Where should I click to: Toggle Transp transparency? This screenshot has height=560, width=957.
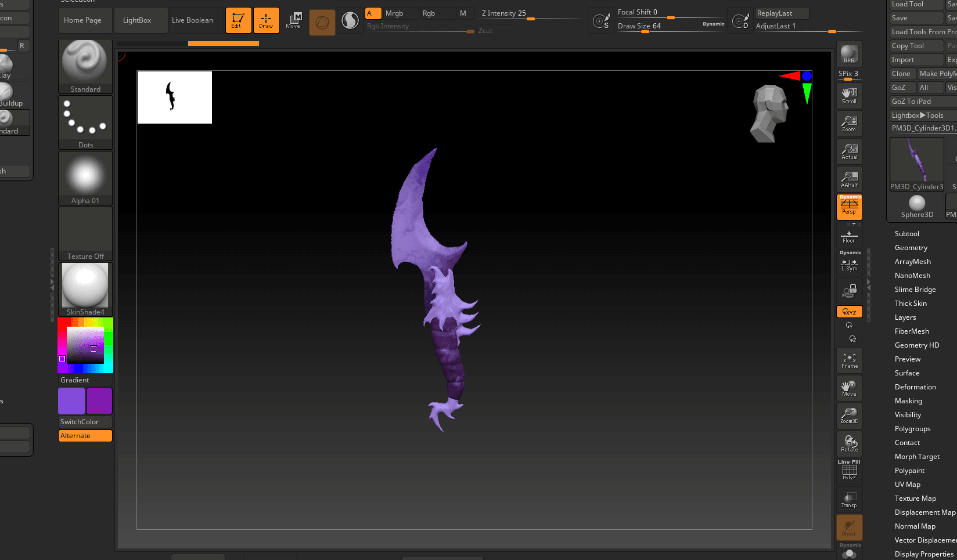[849, 499]
